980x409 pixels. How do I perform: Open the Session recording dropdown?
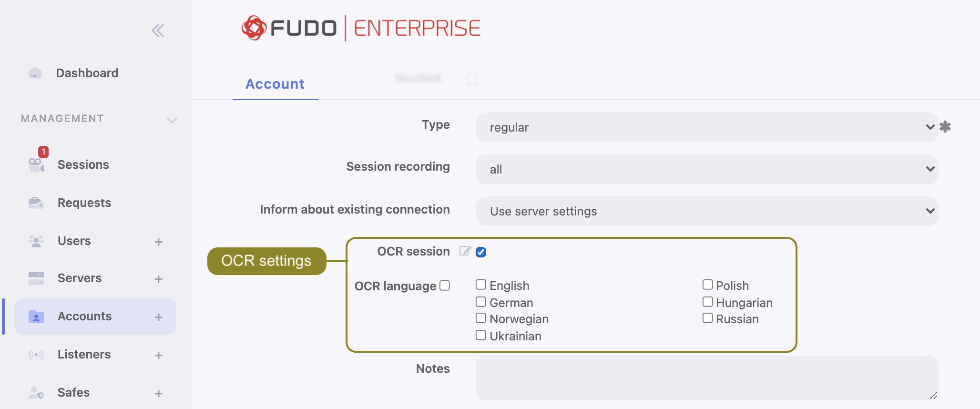coord(707,169)
